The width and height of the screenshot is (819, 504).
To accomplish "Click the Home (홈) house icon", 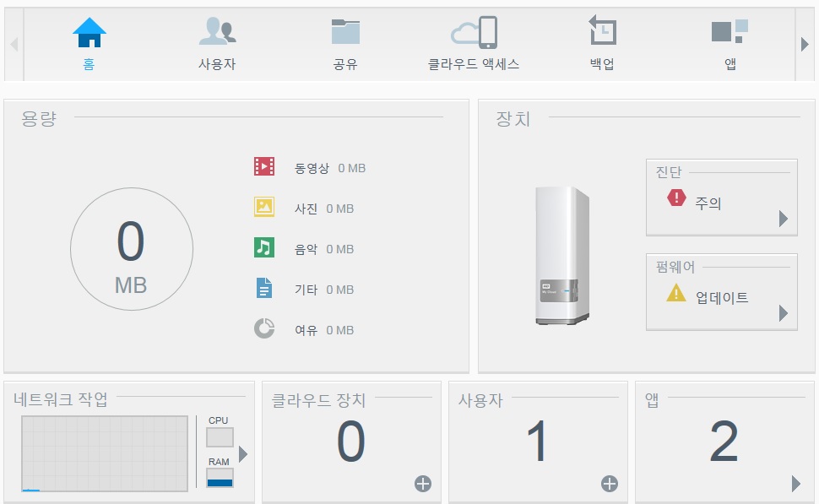I will click(x=89, y=32).
